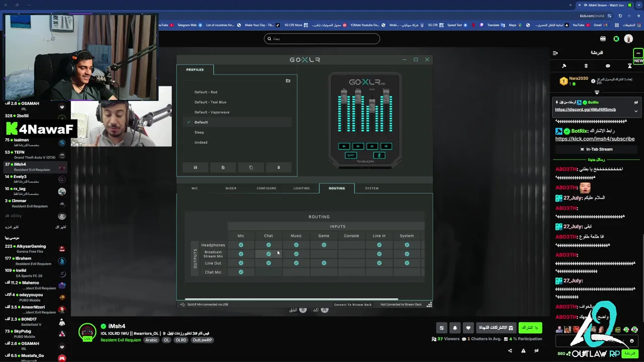Toggle Music to Broadcast Stream Mix routing

[296, 254]
